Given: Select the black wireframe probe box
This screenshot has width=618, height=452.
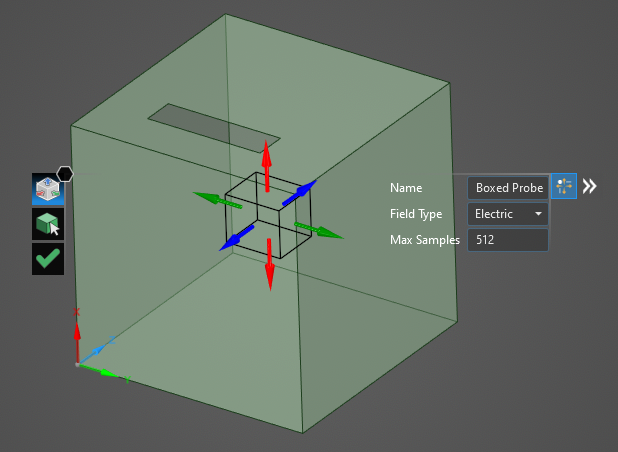Looking at the screenshot, I should [268, 215].
